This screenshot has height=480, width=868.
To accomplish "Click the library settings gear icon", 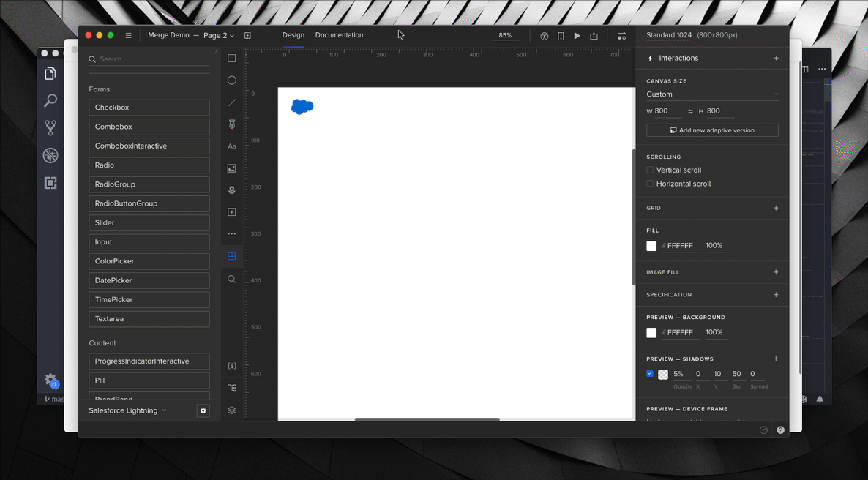I will click(203, 411).
